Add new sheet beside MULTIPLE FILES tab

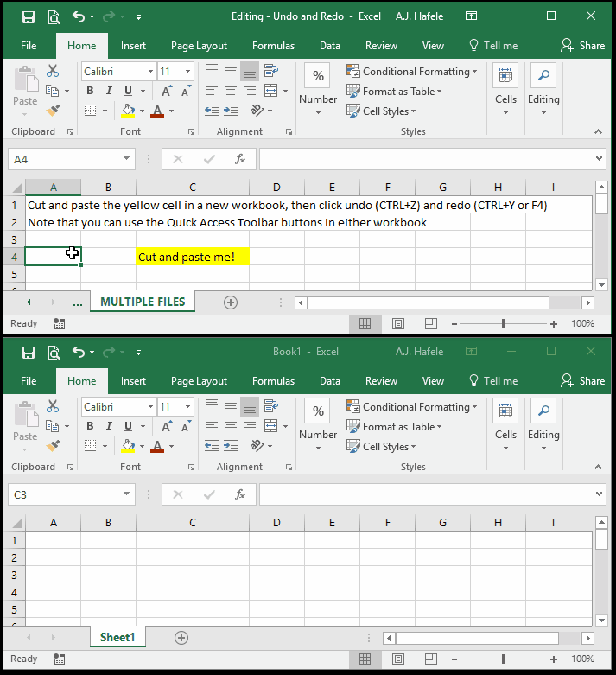tap(231, 302)
